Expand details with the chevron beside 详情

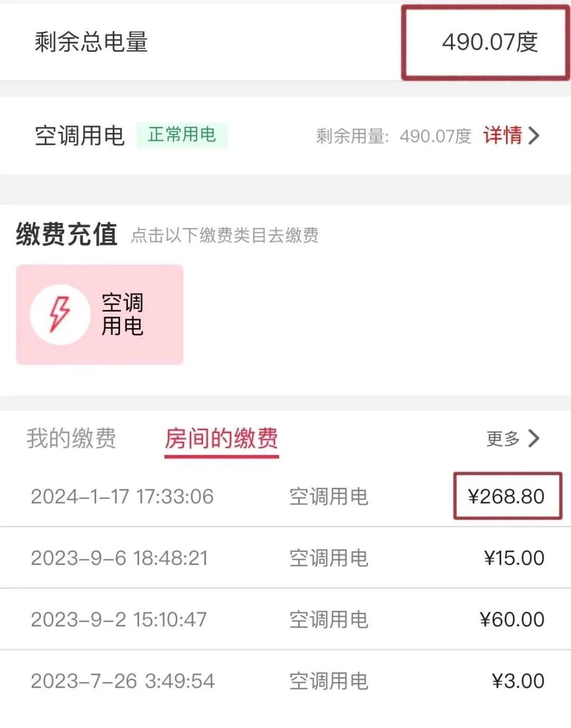click(x=534, y=135)
